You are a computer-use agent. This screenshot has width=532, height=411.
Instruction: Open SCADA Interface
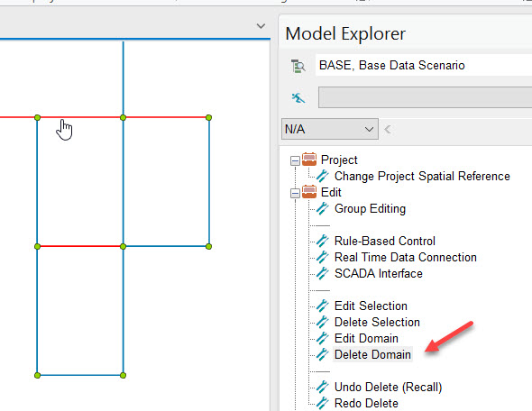pos(379,273)
